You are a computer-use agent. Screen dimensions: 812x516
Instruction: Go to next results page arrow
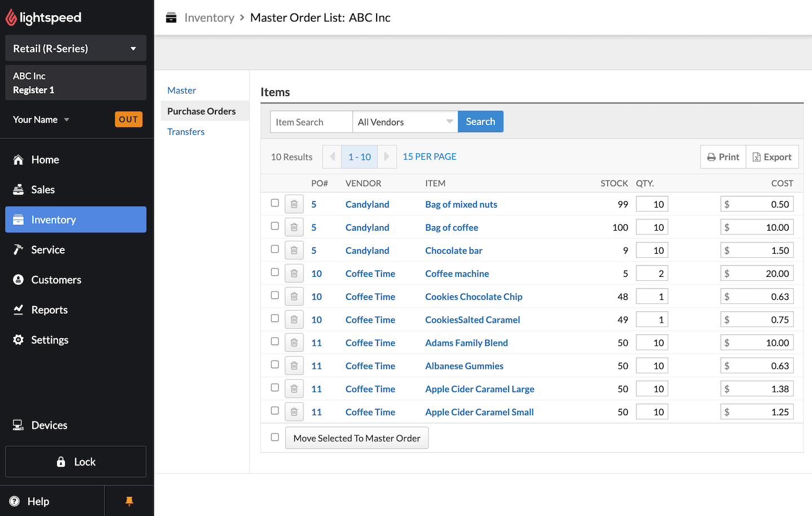pyautogui.click(x=386, y=157)
